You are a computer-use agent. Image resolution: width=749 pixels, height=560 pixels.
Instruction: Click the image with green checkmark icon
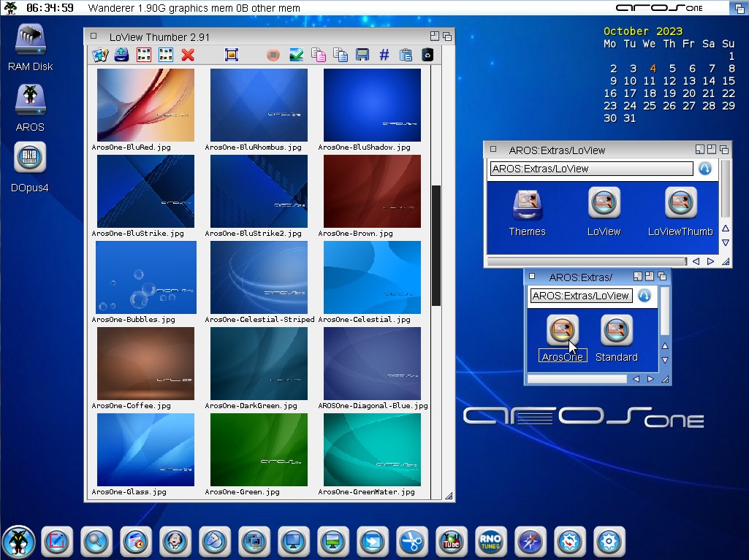click(x=296, y=55)
